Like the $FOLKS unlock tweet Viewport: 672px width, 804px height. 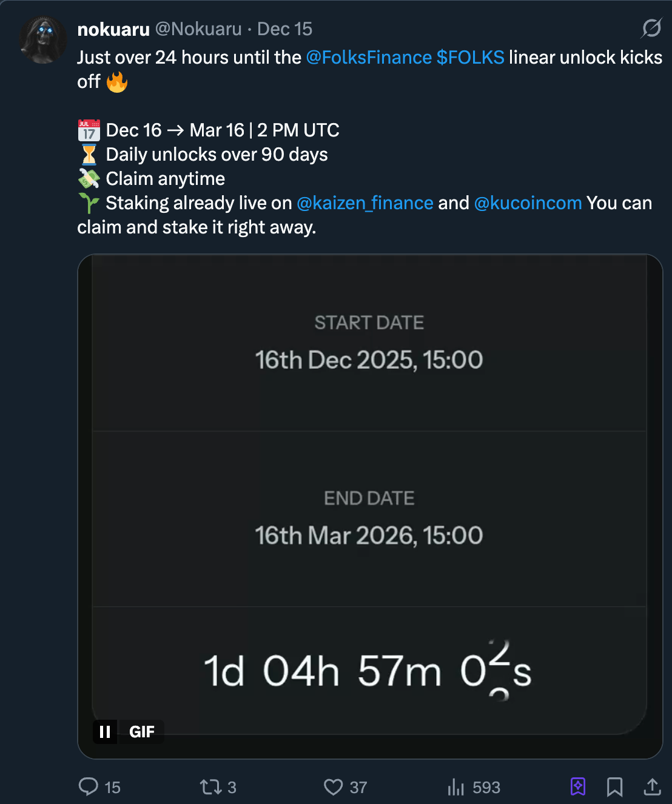point(334,787)
